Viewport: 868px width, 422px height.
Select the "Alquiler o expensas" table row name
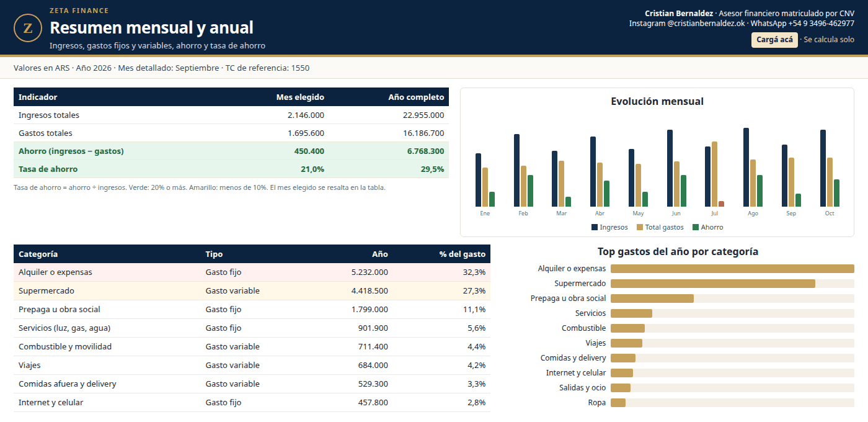(55, 272)
